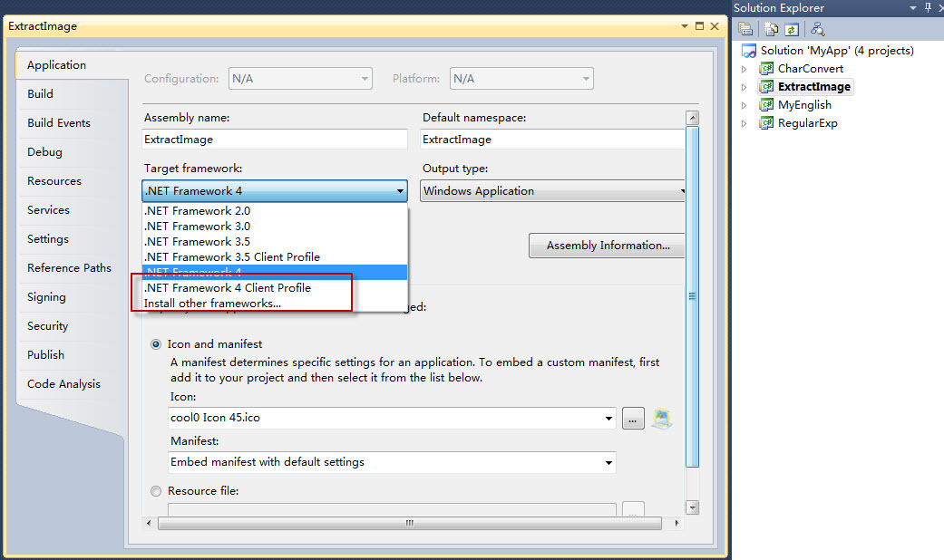Click the Refresh icon in Solution Explorer
The image size is (944, 560).
pos(792,29)
